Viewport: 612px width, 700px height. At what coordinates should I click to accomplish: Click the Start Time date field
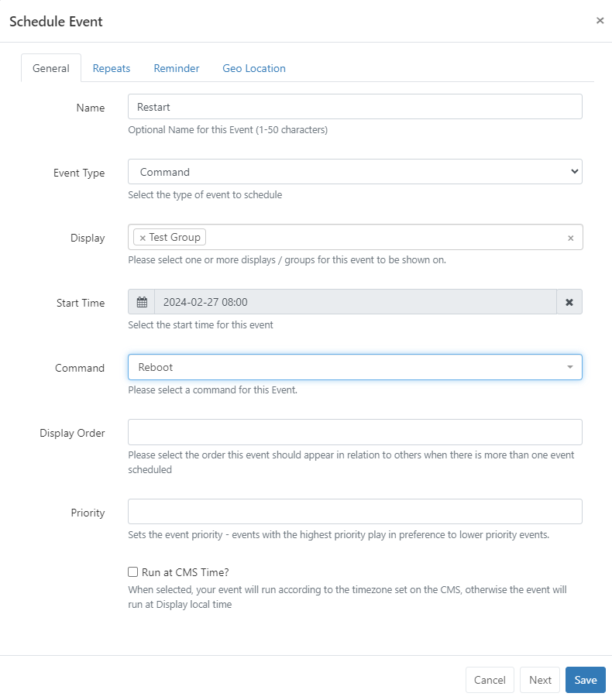click(x=355, y=302)
